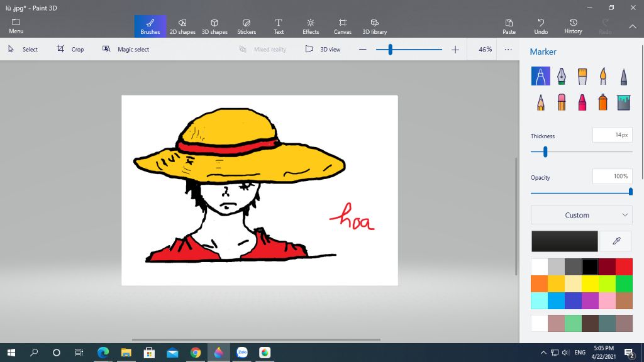Choose the bright red color swatch
This screenshot has height=362, width=644.
(625, 266)
